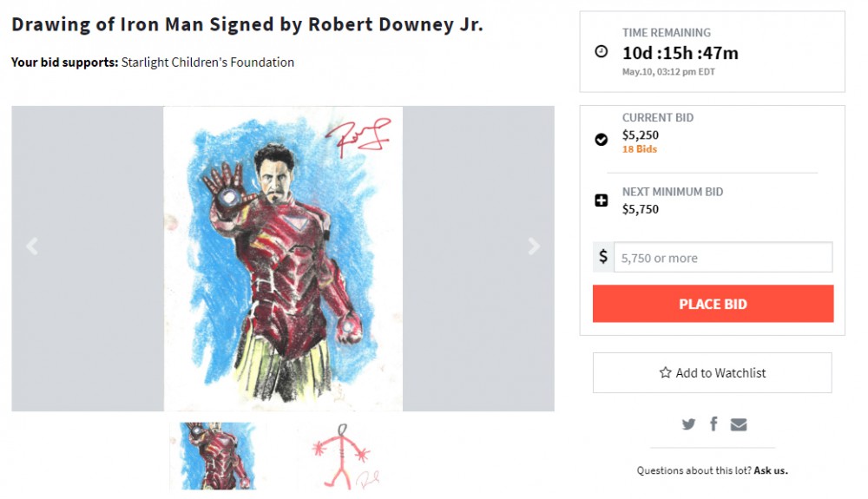The width and height of the screenshot is (868, 499).
Task: Share this lot via the email icon
Action: click(739, 424)
